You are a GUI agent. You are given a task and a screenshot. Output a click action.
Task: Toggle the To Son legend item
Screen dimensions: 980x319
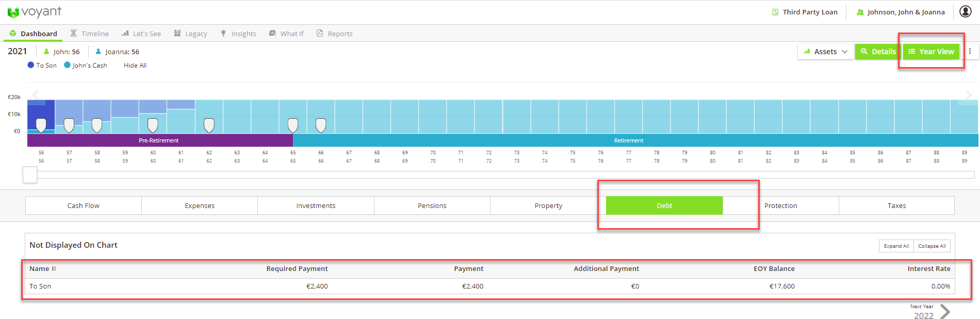pyautogui.click(x=42, y=65)
